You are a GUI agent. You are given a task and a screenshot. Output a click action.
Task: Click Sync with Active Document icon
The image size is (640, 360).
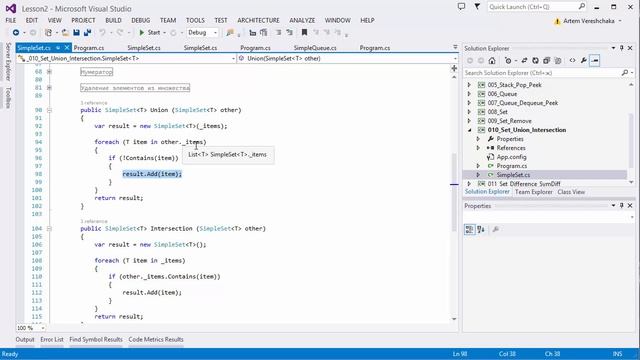(524, 60)
